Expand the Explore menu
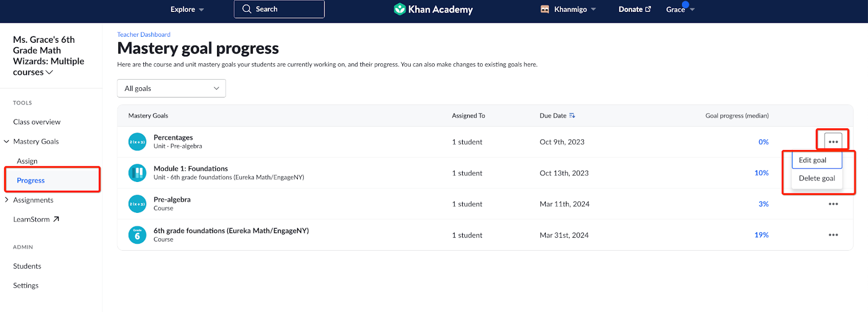This screenshot has width=868, height=312. point(187,9)
